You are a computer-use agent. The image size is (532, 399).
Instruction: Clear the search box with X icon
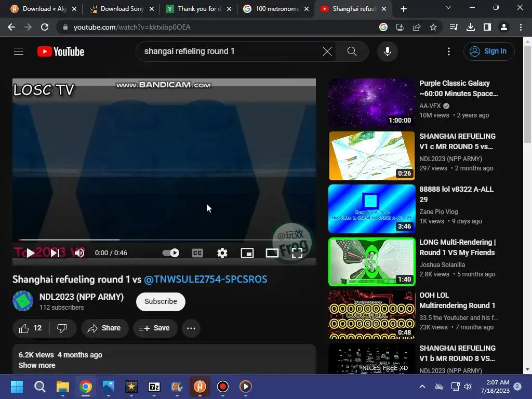[x=327, y=51]
